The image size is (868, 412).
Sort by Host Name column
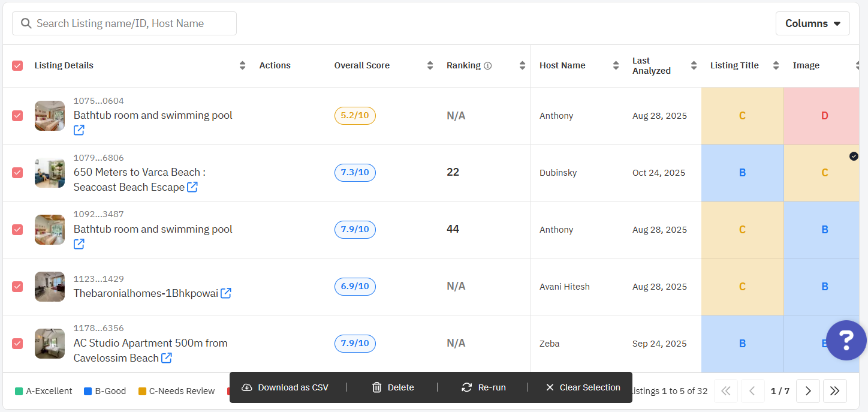[616, 66]
